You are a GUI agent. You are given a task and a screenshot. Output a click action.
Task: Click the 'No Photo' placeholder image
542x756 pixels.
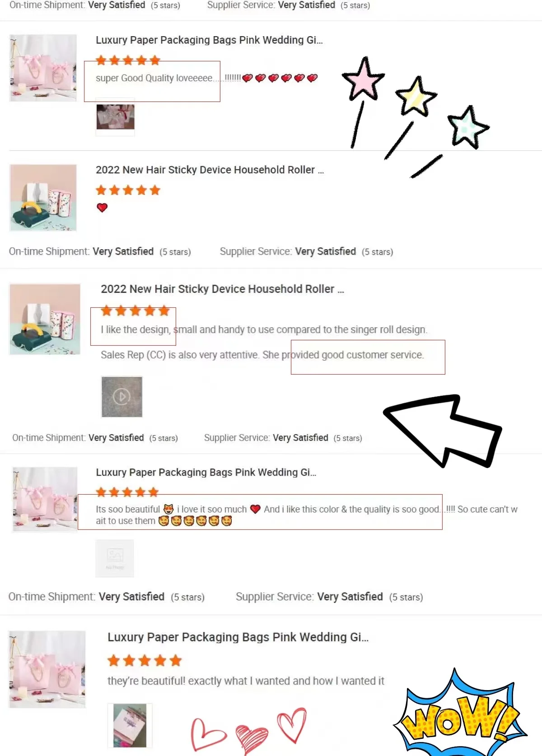(x=115, y=558)
